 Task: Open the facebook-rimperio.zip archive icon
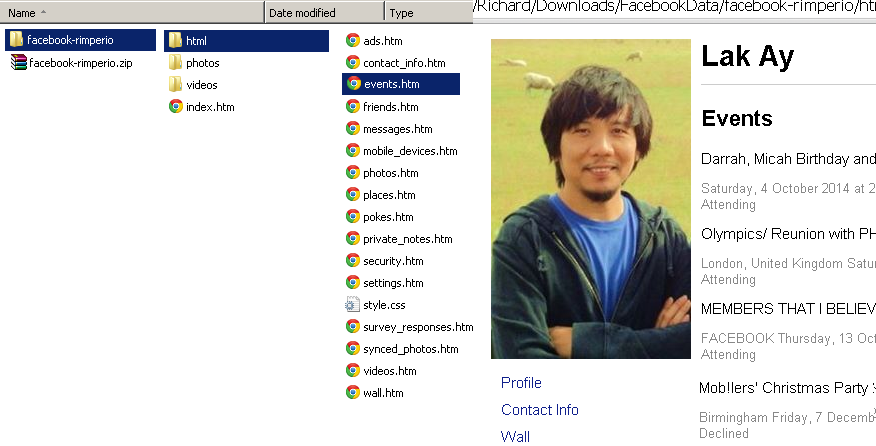pyautogui.click(x=18, y=63)
